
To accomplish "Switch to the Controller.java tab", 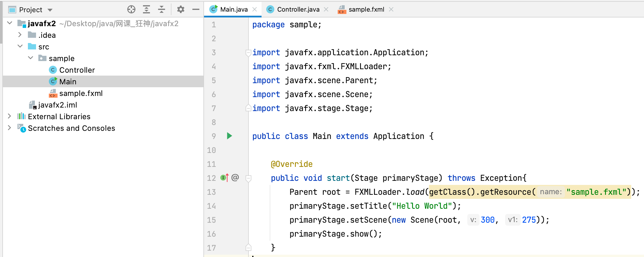I will [298, 9].
